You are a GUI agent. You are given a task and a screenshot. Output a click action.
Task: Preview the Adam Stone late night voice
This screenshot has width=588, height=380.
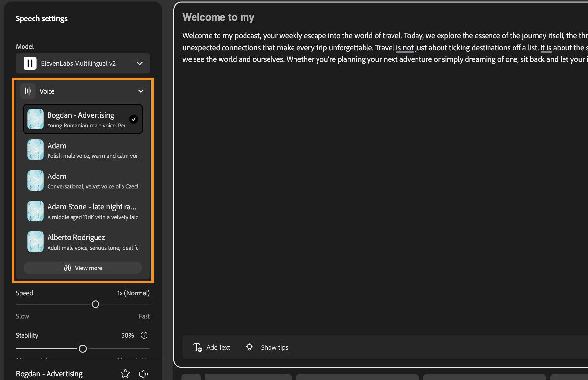point(35,211)
